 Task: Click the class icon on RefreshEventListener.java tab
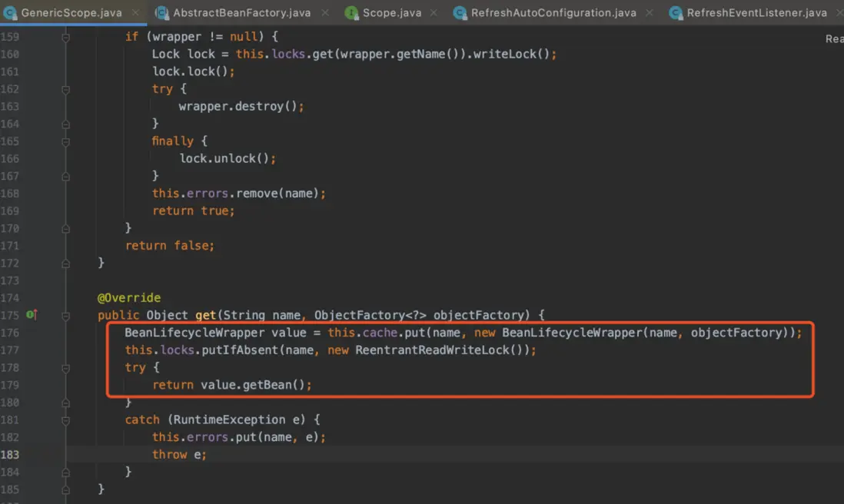tap(676, 13)
